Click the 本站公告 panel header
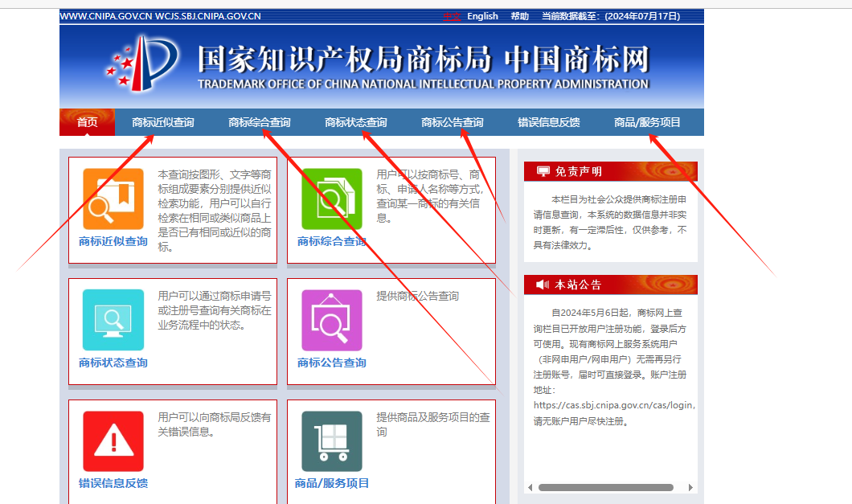The height and width of the screenshot is (504, 852). 610,285
